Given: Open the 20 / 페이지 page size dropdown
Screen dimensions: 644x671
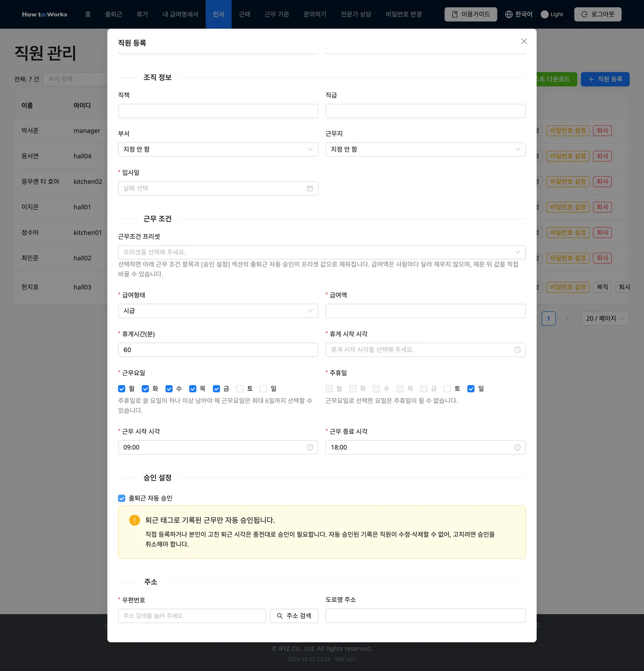Looking at the screenshot, I should 605,318.
